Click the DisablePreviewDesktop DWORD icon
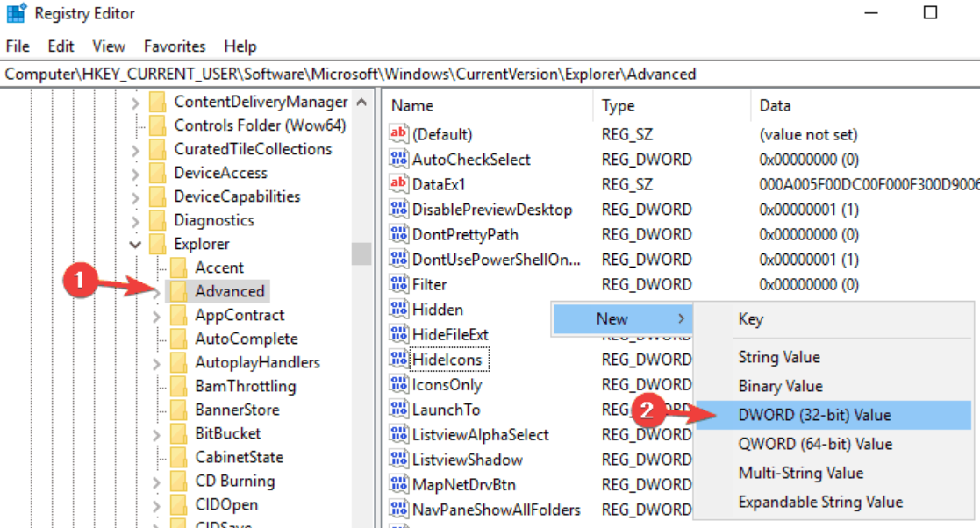The height and width of the screenshot is (528, 980). point(398,209)
